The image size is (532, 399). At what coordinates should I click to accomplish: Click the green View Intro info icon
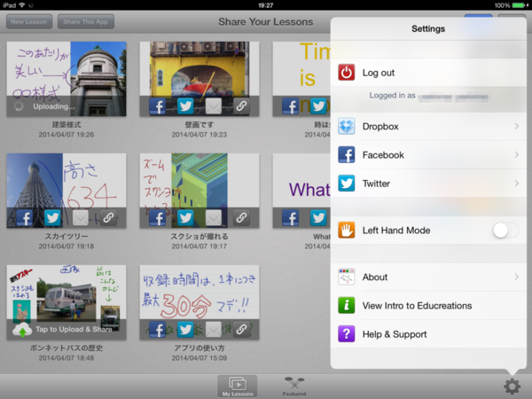[x=346, y=305]
